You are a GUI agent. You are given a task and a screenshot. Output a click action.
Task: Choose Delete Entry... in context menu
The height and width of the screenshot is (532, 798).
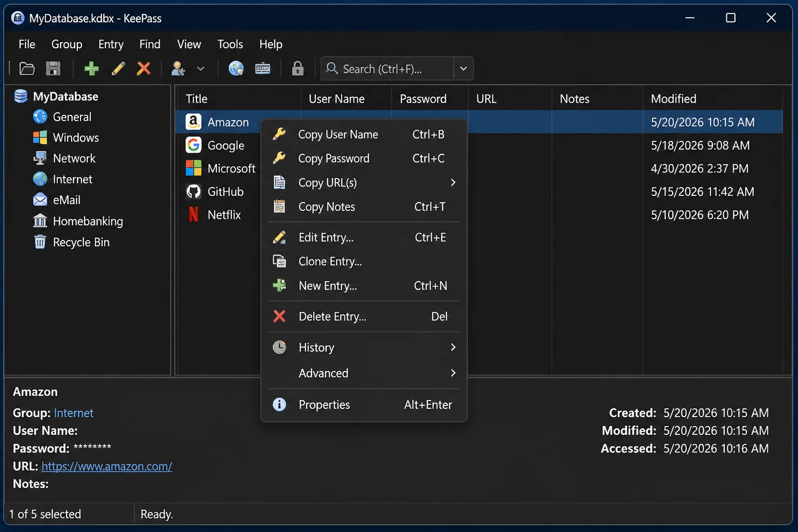click(364, 316)
